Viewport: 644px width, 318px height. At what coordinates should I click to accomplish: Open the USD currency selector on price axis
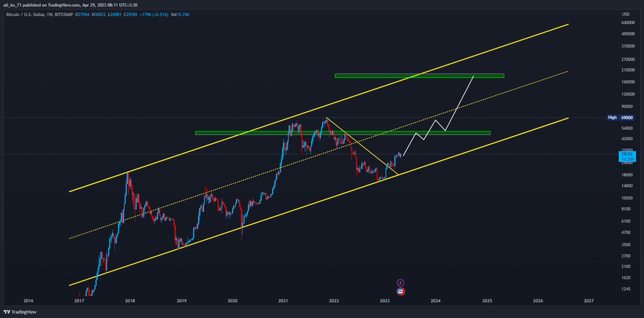click(x=625, y=14)
